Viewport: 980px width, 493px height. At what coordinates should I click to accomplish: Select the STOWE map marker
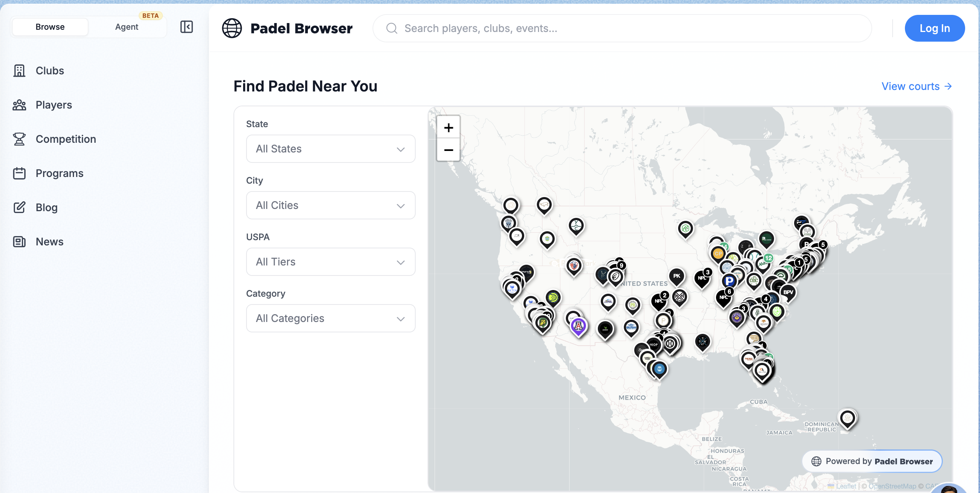(x=807, y=232)
